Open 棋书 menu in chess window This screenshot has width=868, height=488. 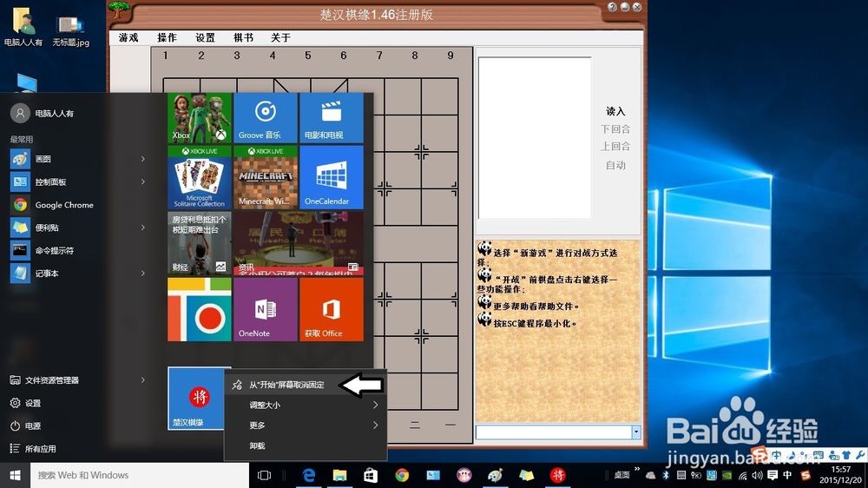[243, 37]
